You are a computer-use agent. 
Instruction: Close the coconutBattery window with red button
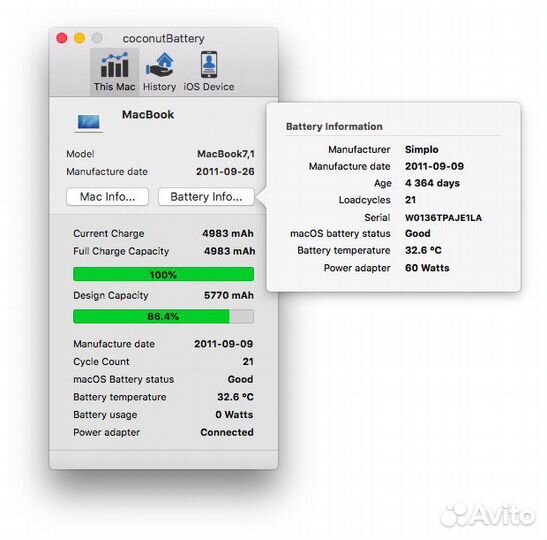click(62, 38)
